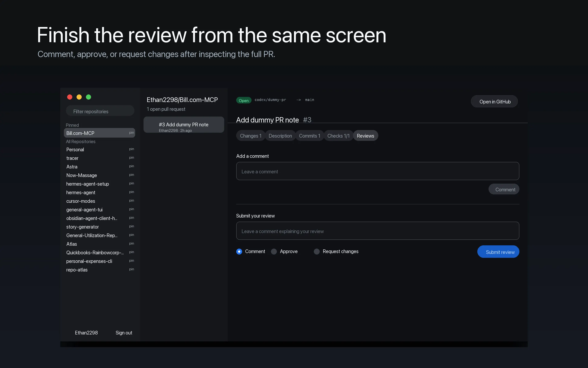The image size is (588, 368).
Task: Click the yellow minimize window button
Action: point(79,97)
